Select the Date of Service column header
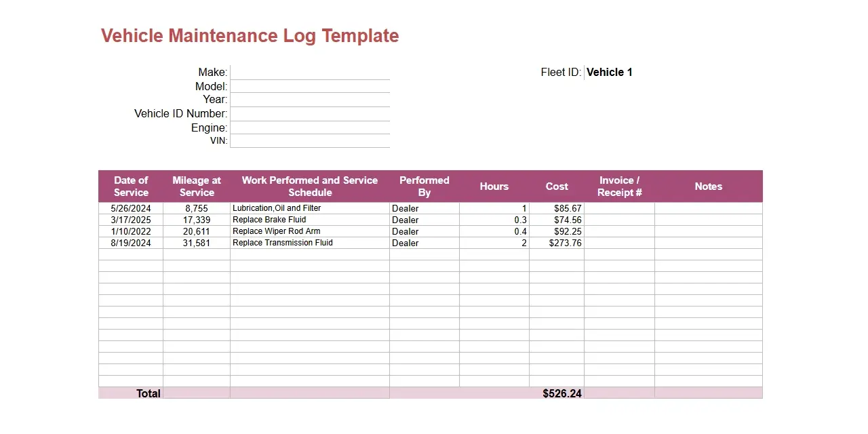The image size is (868, 434). coord(131,186)
